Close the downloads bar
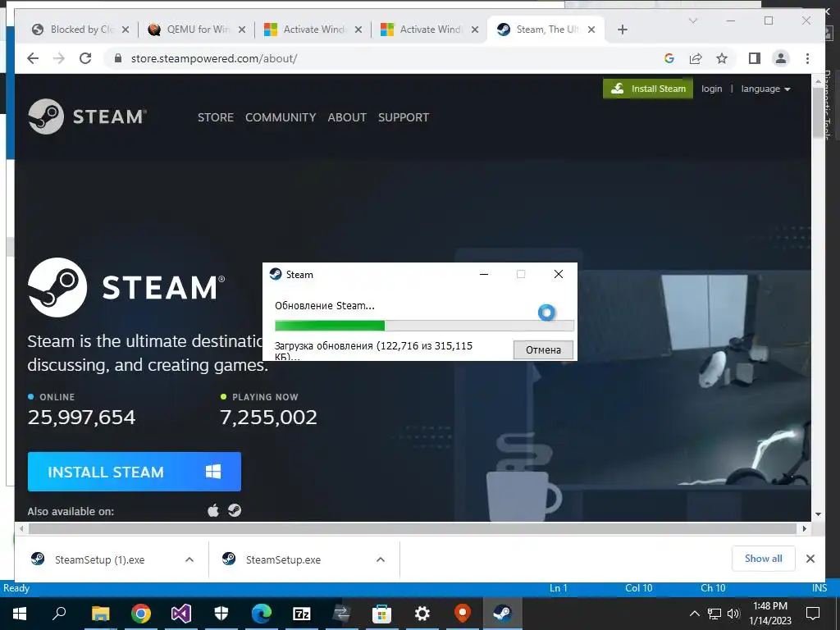This screenshot has height=630, width=840. (x=810, y=559)
